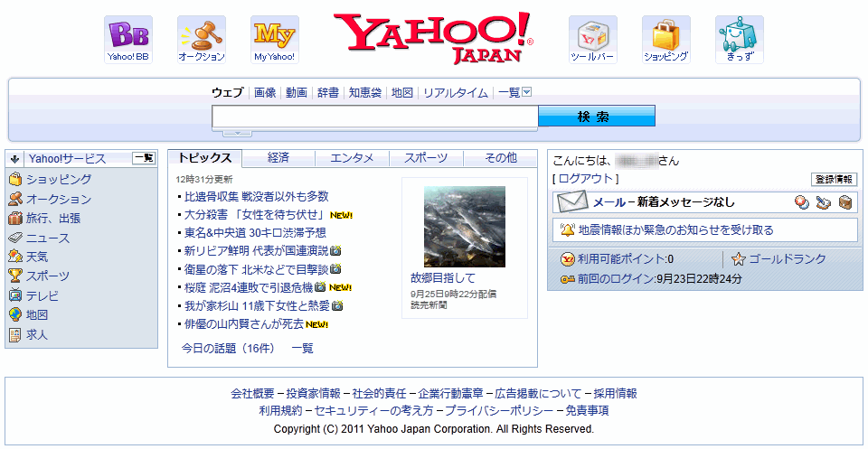Open the ゴールドランク link

coord(788,258)
